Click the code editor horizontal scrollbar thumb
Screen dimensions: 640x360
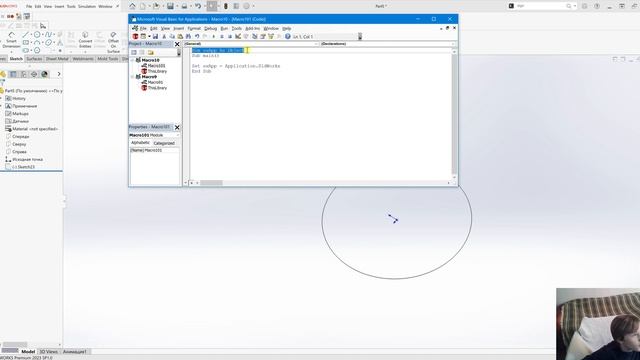(x=211, y=183)
